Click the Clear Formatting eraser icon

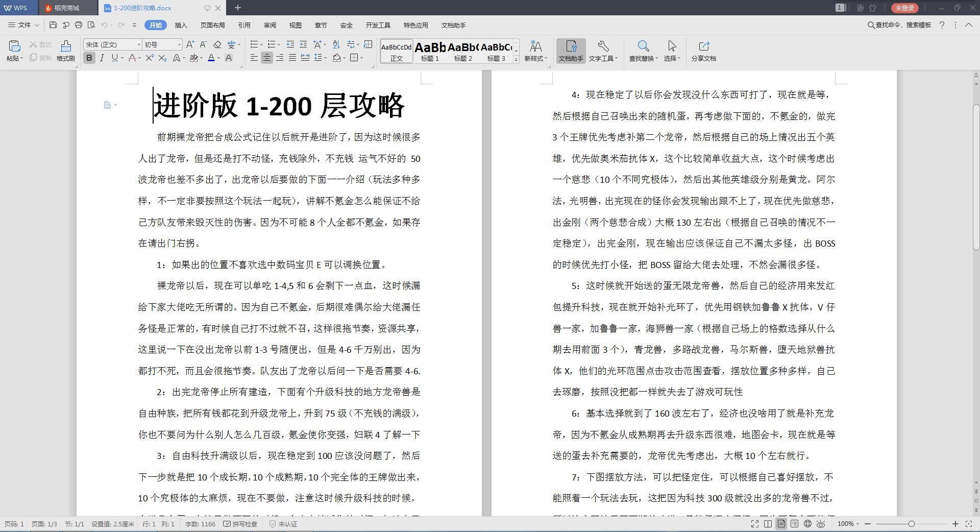pos(217,44)
